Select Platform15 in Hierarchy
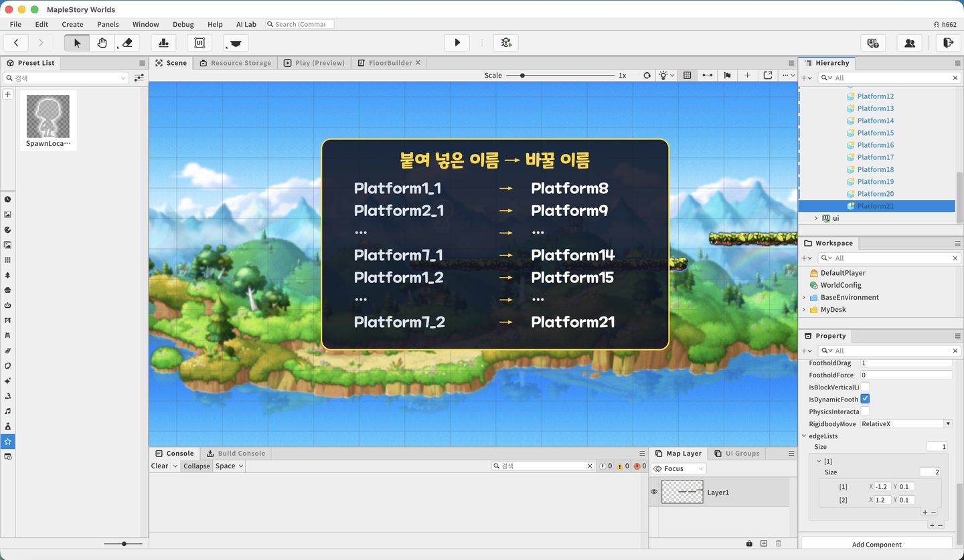Viewport: 964px width, 560px height. pos(875,132)
